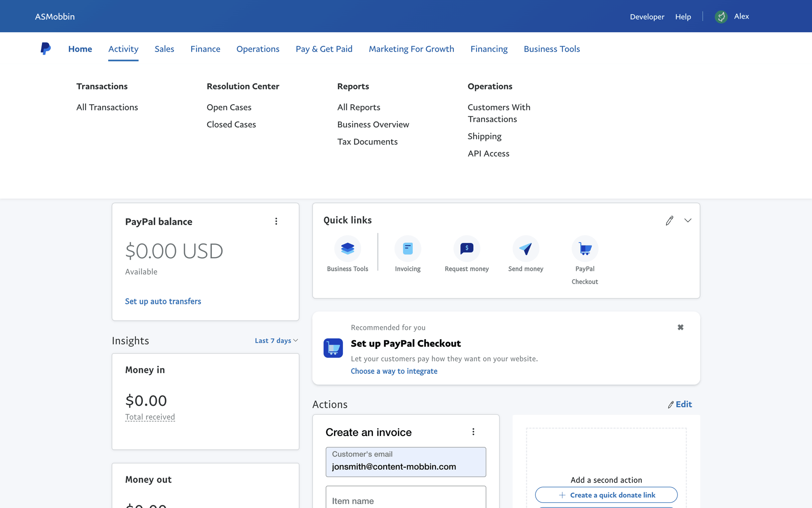
Task: Open Tax Documents
Action: pos(367,141)
